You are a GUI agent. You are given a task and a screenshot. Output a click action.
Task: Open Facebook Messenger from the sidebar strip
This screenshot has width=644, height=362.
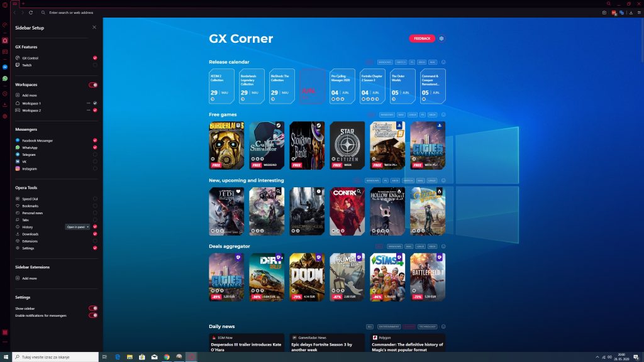coord(5,67)
